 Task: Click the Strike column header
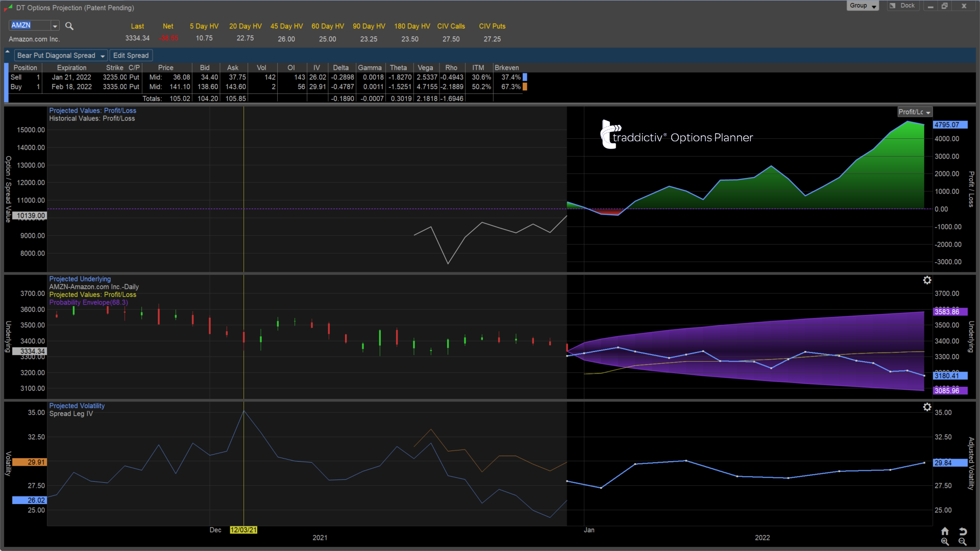[114, 68]
